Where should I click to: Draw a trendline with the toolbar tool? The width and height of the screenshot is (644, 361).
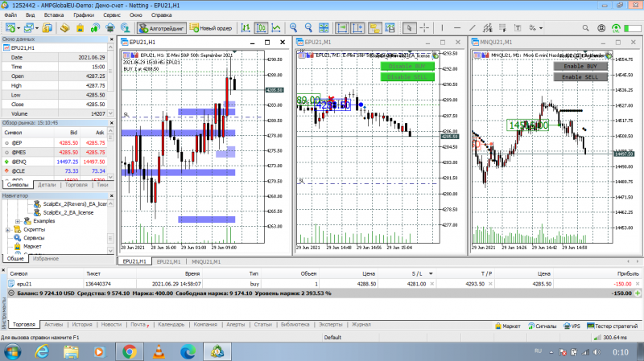[473, 28]
